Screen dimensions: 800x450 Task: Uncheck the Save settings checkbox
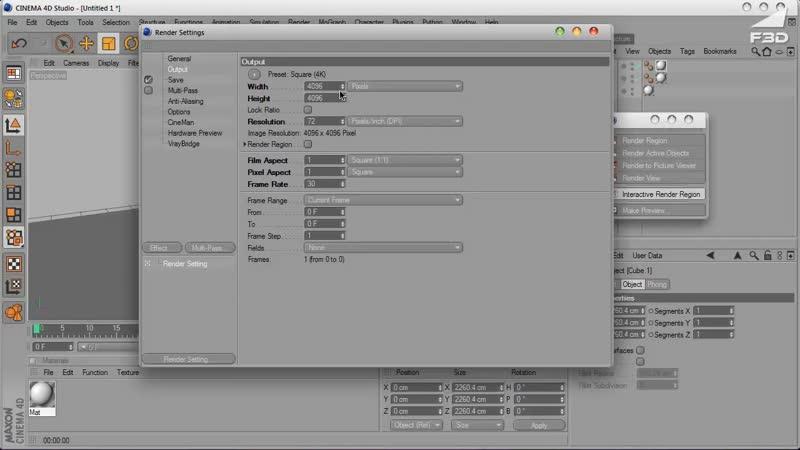(x=148, y=80)
